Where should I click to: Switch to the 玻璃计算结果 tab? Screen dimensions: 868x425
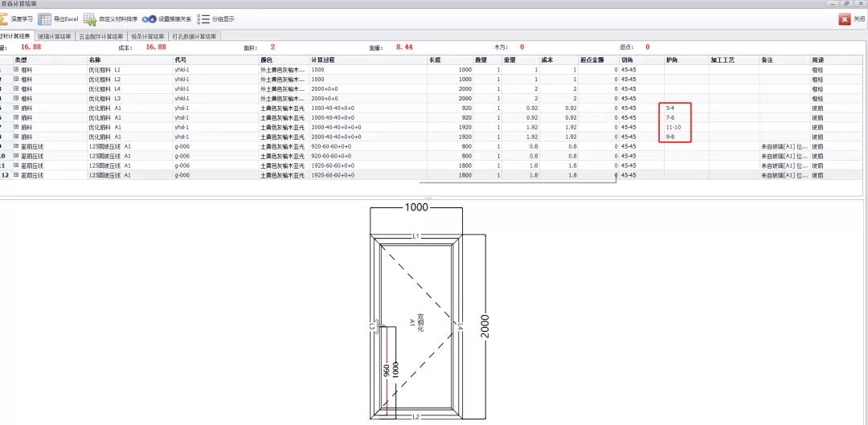click(x=55, y=36)
